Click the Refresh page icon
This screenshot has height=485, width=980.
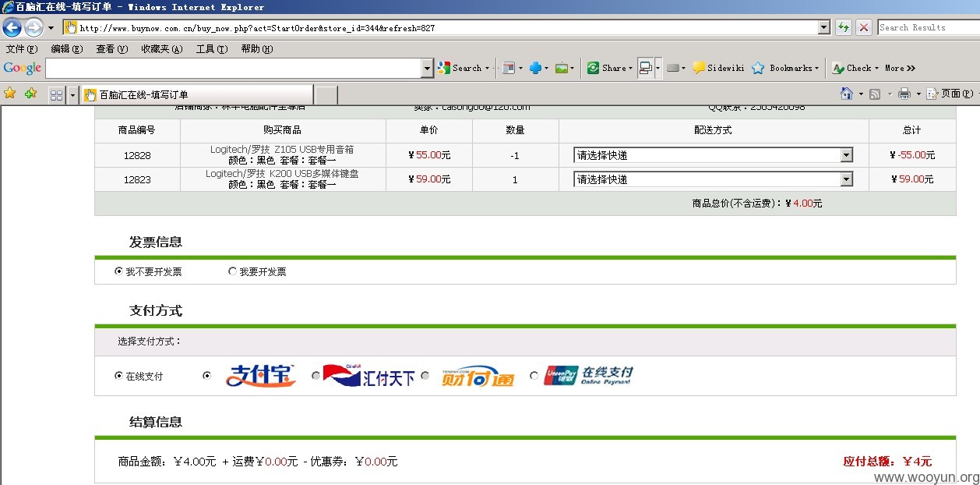click(843, 27)
